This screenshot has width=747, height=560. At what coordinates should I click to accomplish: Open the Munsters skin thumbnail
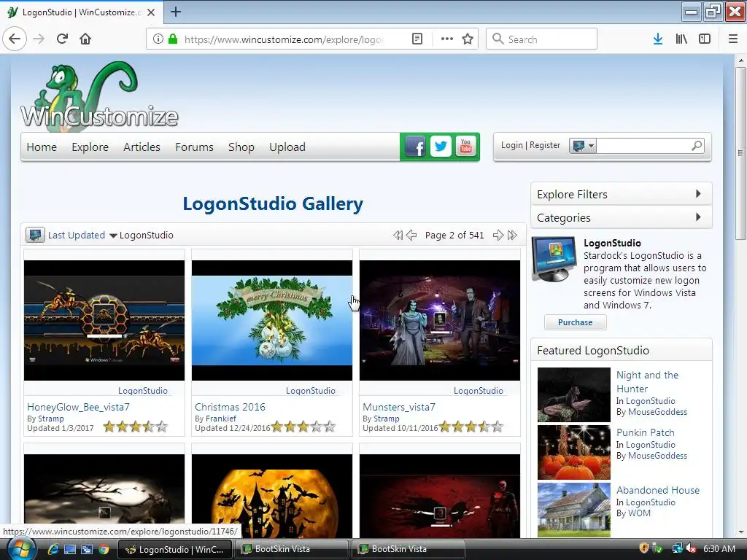tap(440, 321)
